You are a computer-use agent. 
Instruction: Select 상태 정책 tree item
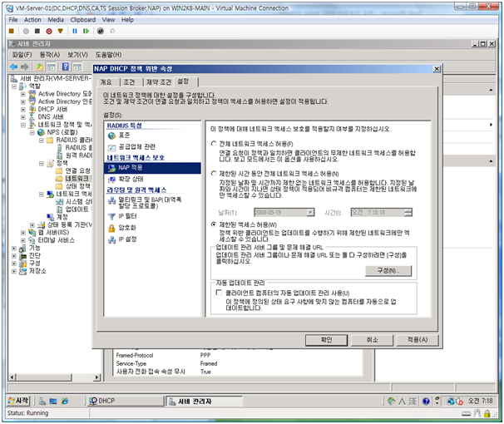click(78, 186)
